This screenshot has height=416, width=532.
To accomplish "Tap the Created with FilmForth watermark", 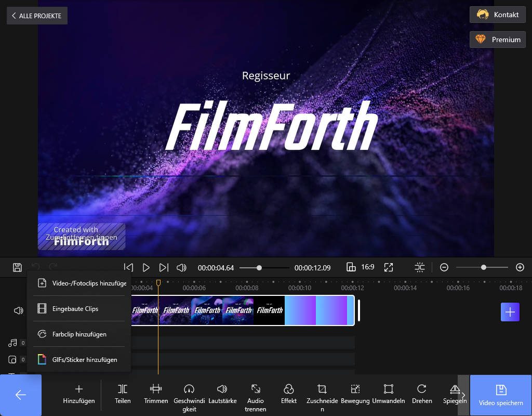I will 82,237.
